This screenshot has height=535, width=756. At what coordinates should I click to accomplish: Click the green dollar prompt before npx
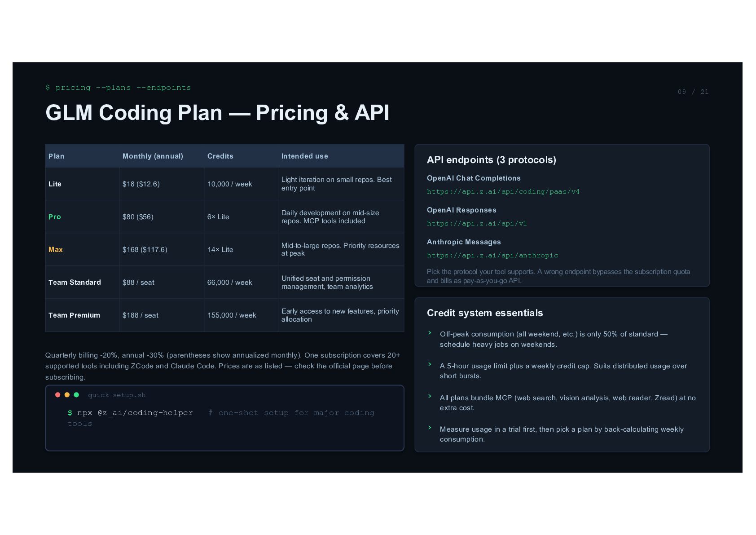(70, 413)
